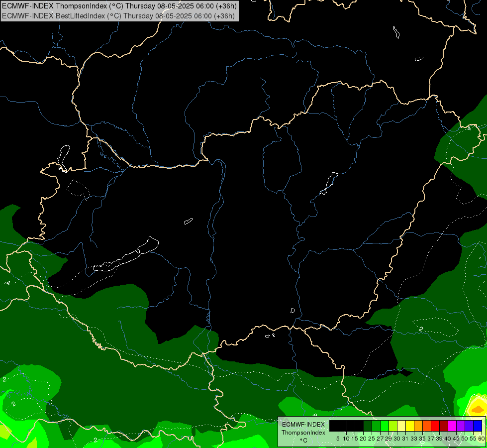This screenshot has height=448, width=487.
Task: Click the ECMWF-INDEX label in the legend
Action: pos(303,425)
